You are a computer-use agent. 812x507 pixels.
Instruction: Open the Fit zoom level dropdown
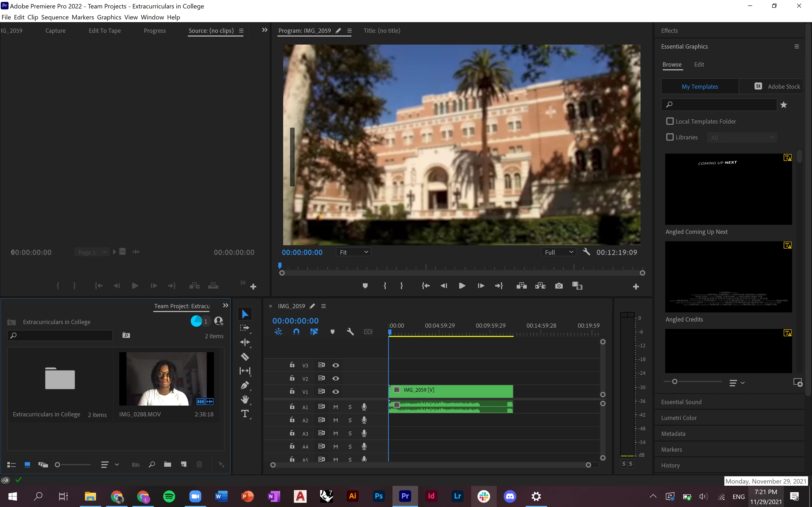click(353, 252)
